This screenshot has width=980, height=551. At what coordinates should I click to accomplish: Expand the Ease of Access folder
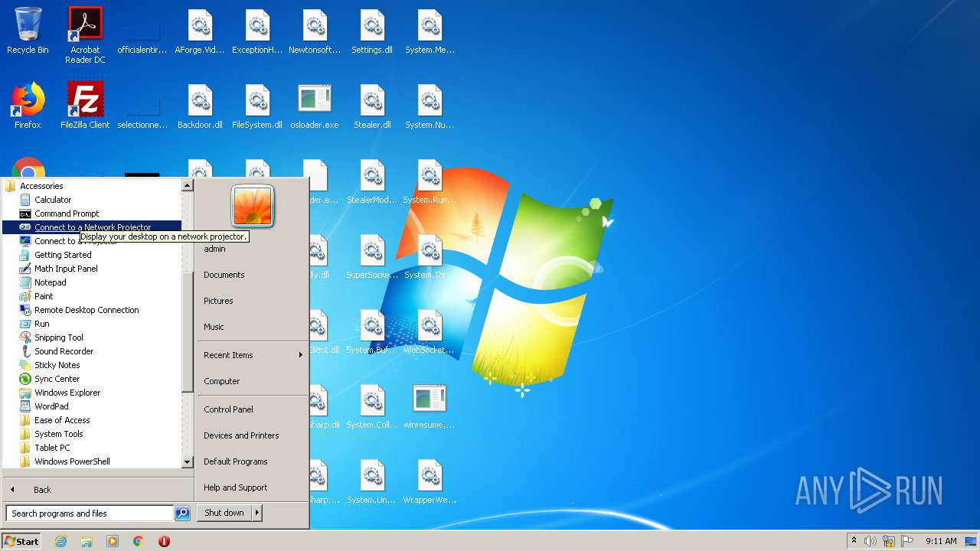point(92,420)
